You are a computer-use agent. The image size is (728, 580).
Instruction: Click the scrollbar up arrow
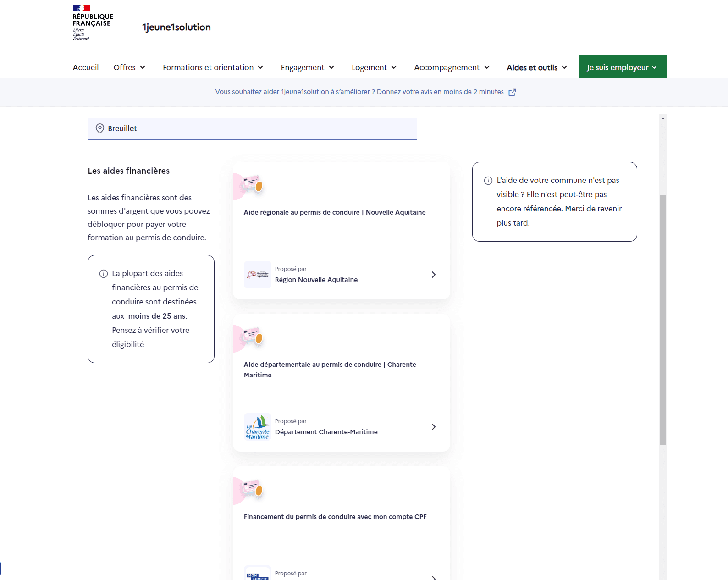coord(663,118)
